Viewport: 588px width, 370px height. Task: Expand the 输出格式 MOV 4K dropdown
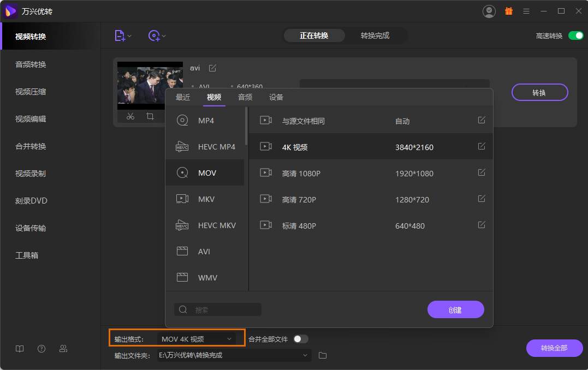(x=229, y=339)
